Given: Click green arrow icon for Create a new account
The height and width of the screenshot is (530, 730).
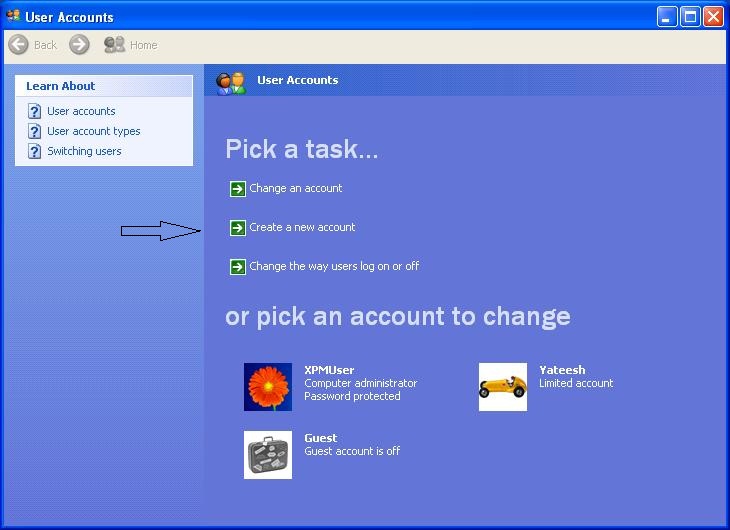Looking at the screenshot, I should [x=237, y=228].
